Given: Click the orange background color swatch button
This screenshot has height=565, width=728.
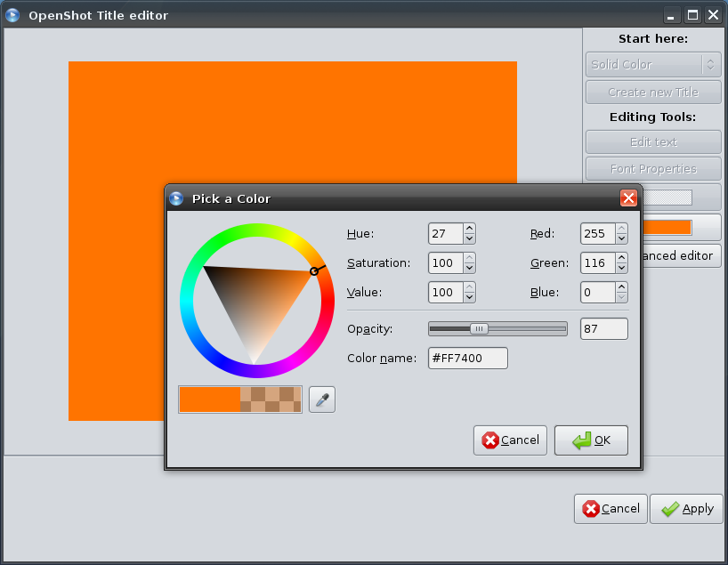Looking at the screenshot, I should tap(678, 227).
